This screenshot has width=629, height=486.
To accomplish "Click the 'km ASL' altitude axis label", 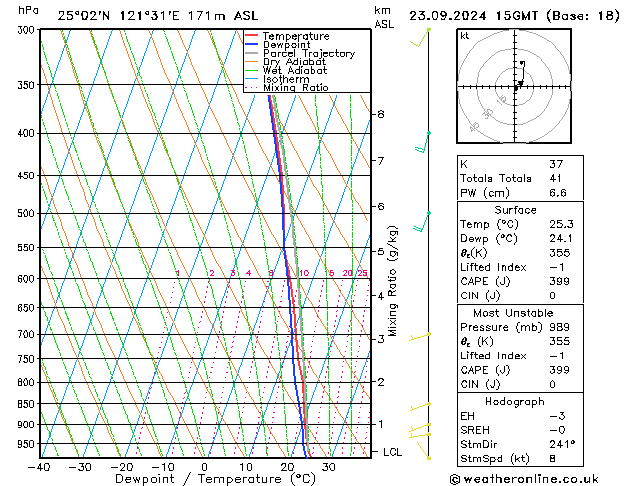I will (x=384, y=17).
